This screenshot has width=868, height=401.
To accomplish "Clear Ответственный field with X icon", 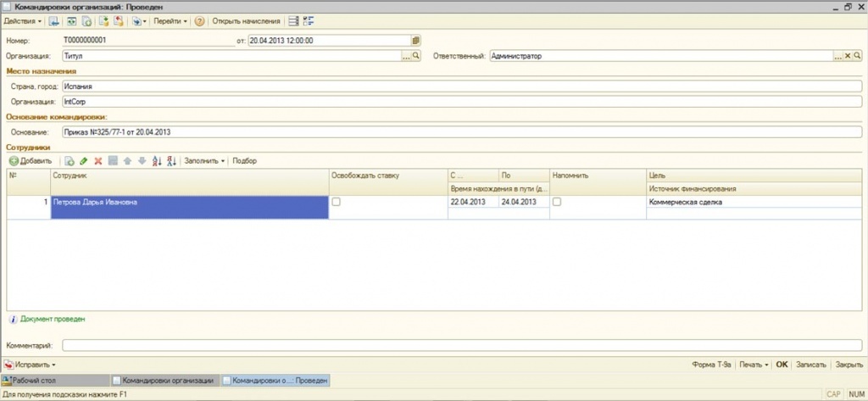I will click(847, 56).
